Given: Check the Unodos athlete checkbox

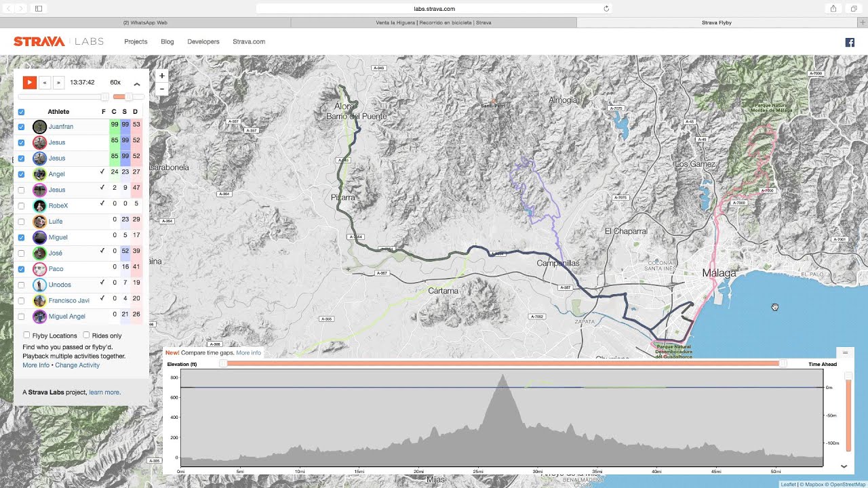Looking at the screenshot, I should coord(22,285).
